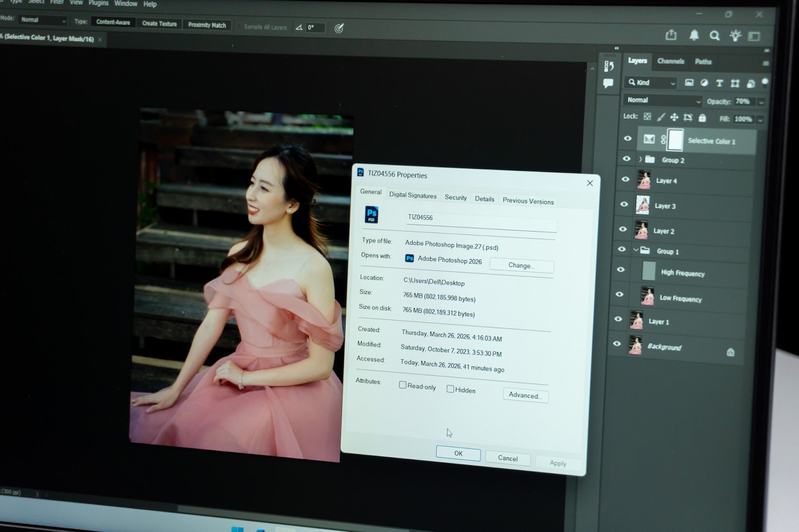Hide the Background layer with eye icon
Screen dimensions: 799x532
[x=617, y=344]
